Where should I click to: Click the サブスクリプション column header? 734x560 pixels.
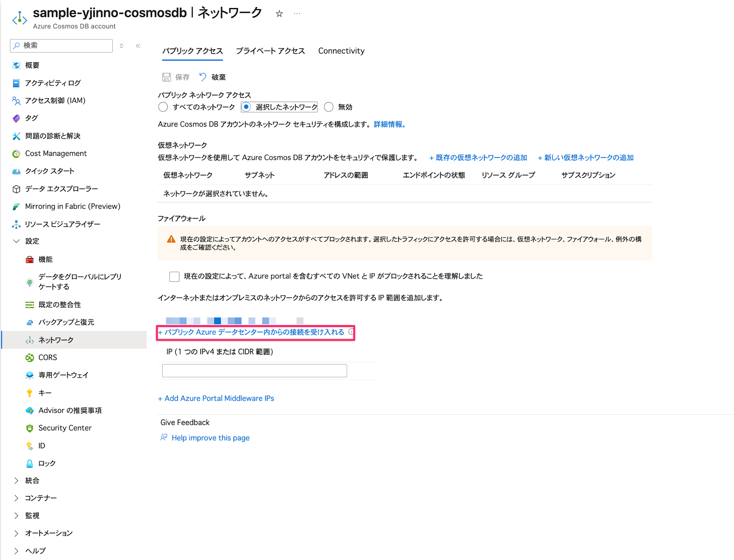[x=588, y=175]
